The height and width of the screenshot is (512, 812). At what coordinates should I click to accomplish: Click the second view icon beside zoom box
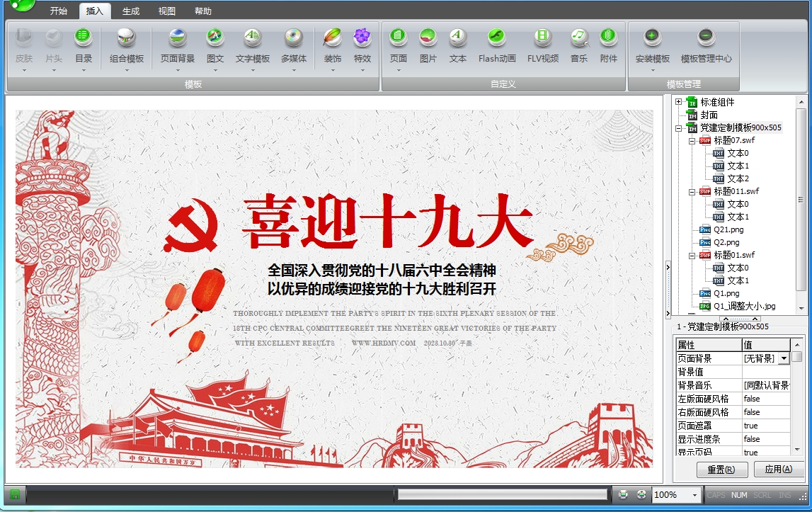click(x=641, y=494)
